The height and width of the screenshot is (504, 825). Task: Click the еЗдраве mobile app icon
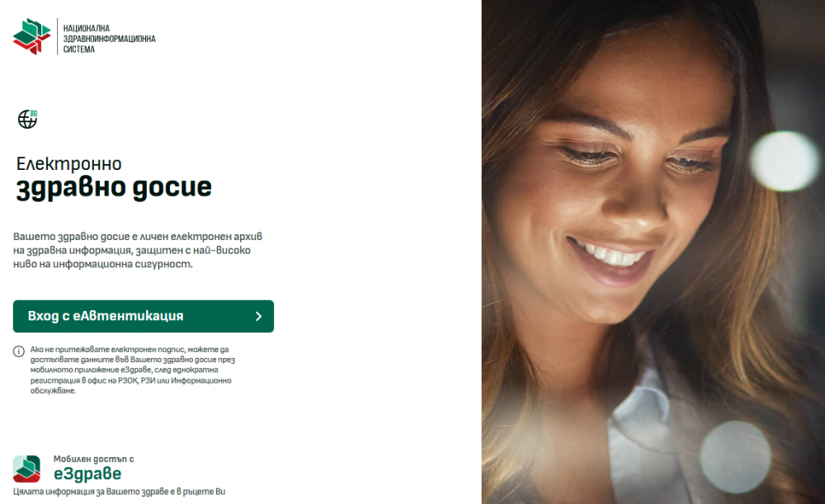tap(26, 469)
